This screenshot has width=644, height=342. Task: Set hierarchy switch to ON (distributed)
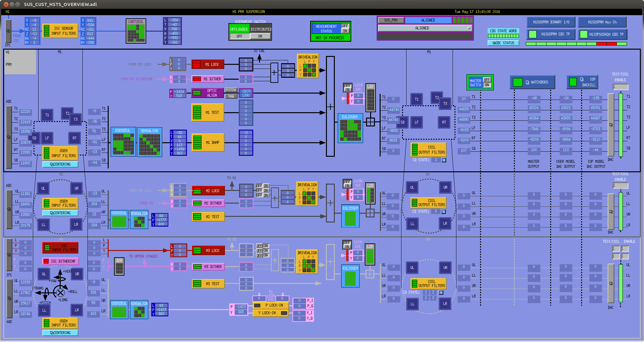(x=260, y=36)
